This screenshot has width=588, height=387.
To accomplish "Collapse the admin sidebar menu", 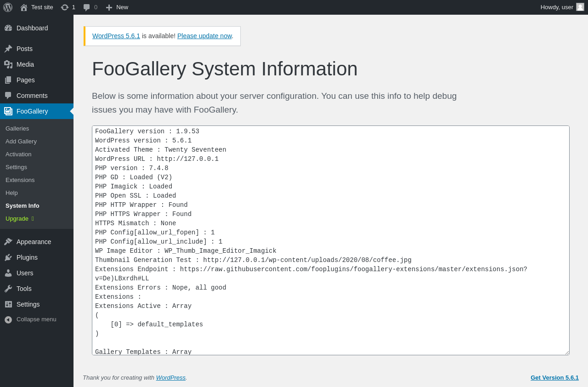I will 37,319.
